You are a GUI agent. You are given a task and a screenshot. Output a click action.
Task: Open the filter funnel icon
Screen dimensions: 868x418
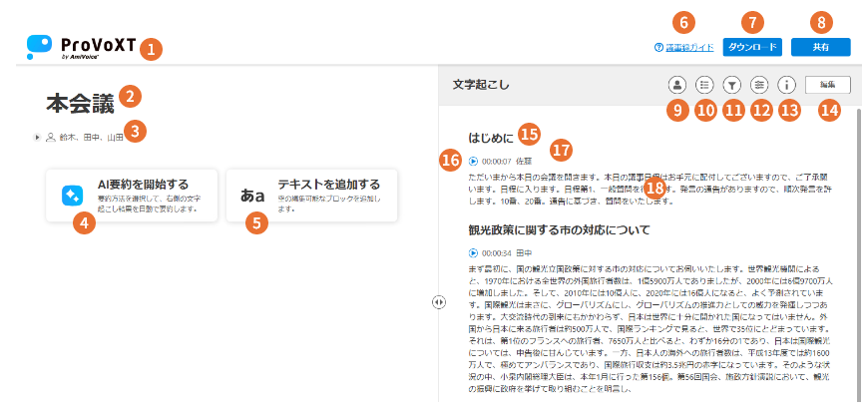tap(733, 85)
